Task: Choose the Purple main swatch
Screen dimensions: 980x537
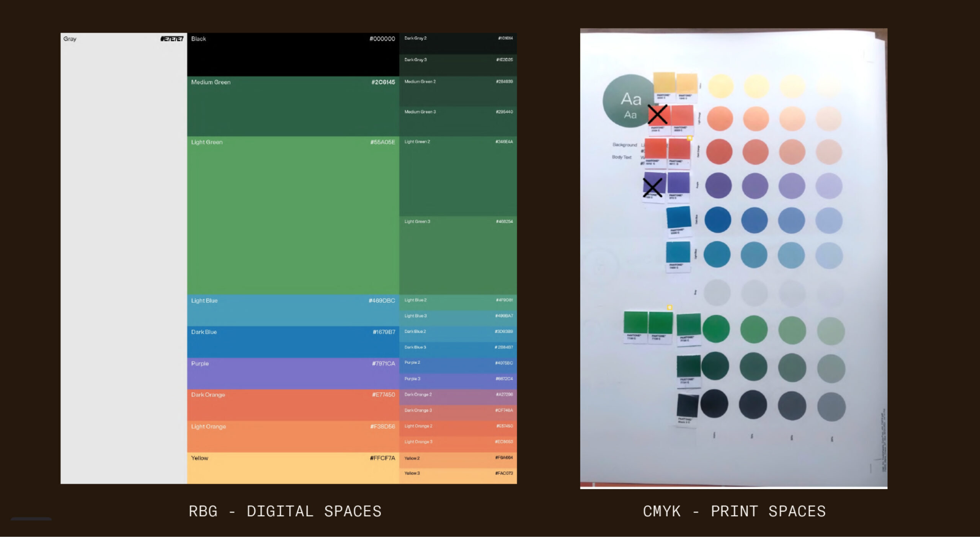Action: pyautogui.click(x=293, y=373)
